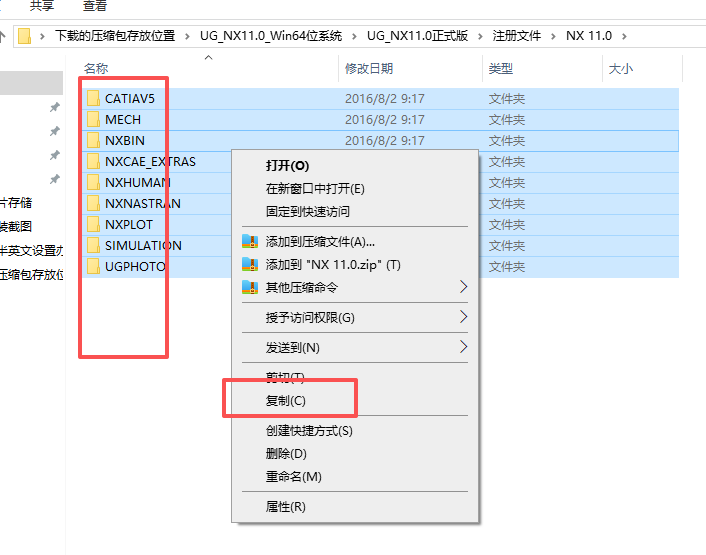Screen dimensions: 706x555
Task: Open the chevron after UG_NX11.0_Win64位系统 in the address bar
Action: 354,36
